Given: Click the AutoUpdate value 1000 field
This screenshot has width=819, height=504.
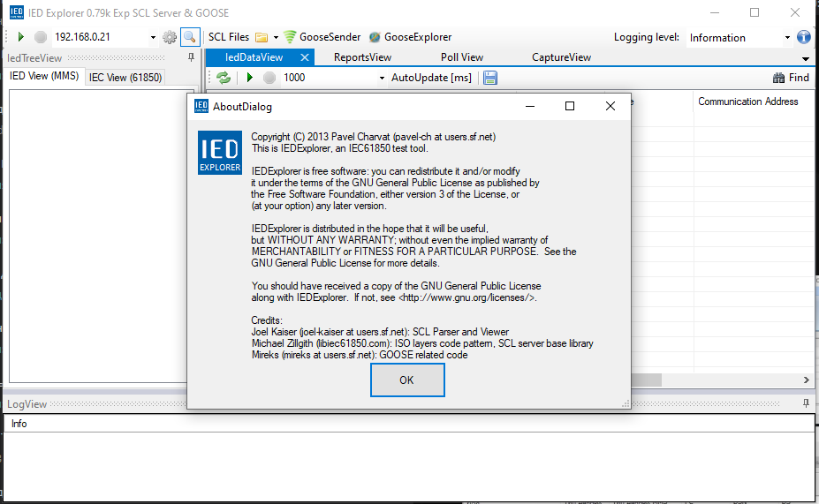Looking at the screenshot, I should [x=329, y=78].
